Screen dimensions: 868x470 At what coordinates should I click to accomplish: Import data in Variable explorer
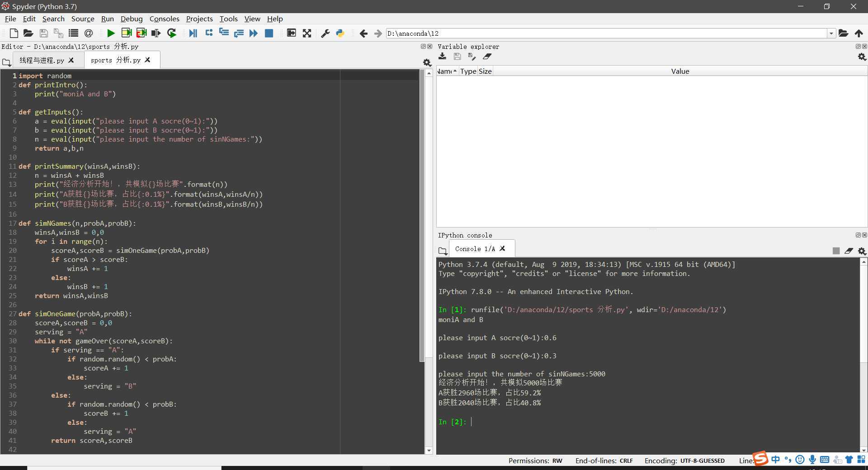pyautogui.click(x=442, y=57)
